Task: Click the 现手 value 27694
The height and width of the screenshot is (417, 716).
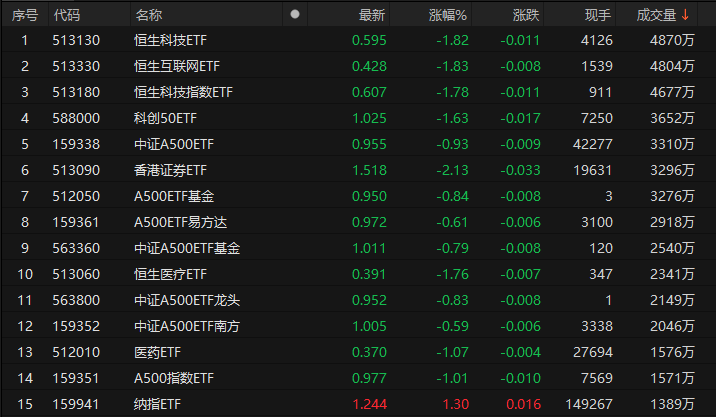Action: coord(593,353)
